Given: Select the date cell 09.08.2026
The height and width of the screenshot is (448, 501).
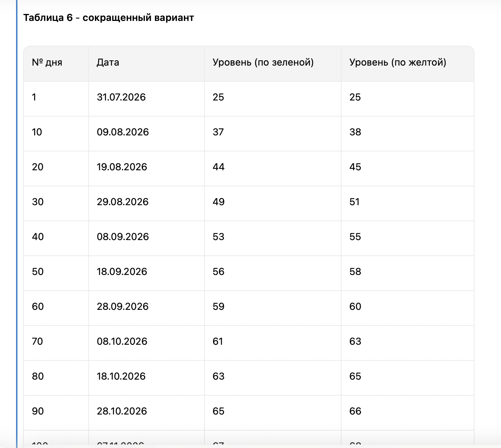Looking at the screenshot, I should 123,132.
